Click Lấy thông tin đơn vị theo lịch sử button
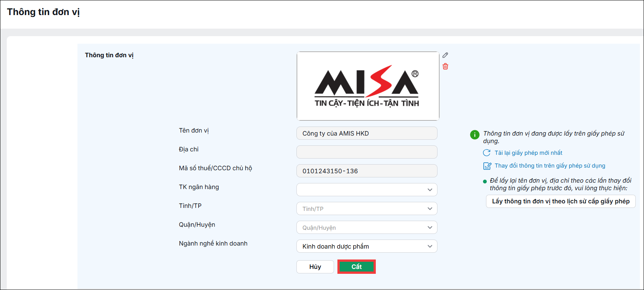 [x=561, y=201]
